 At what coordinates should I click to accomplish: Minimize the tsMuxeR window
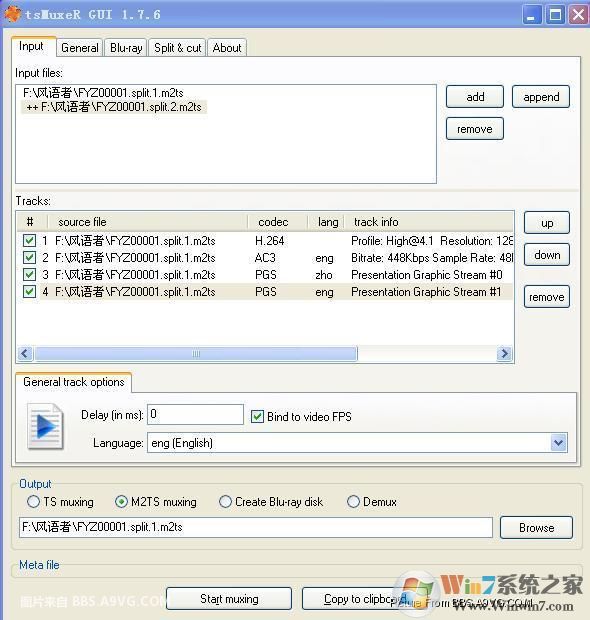532,15
